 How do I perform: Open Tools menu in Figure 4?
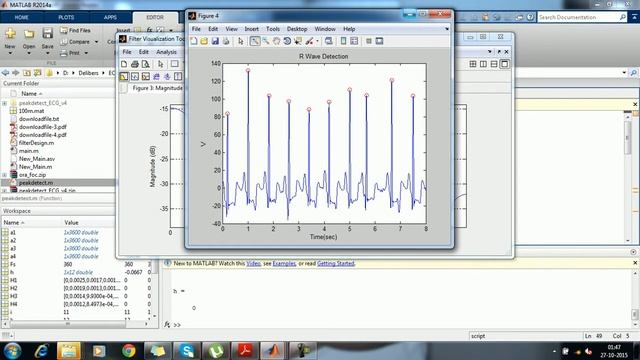tap(273, 29)
